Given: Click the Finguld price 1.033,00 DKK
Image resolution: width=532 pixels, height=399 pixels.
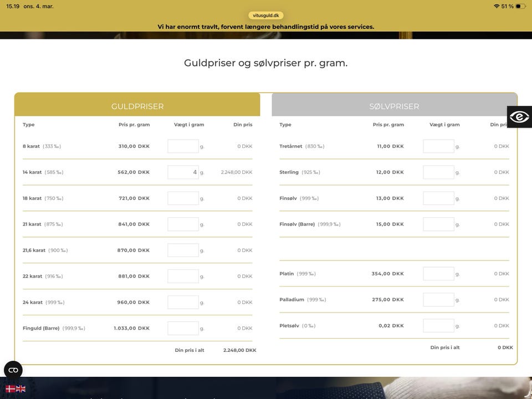Looking at the screenshot, I should click(132, 329).
